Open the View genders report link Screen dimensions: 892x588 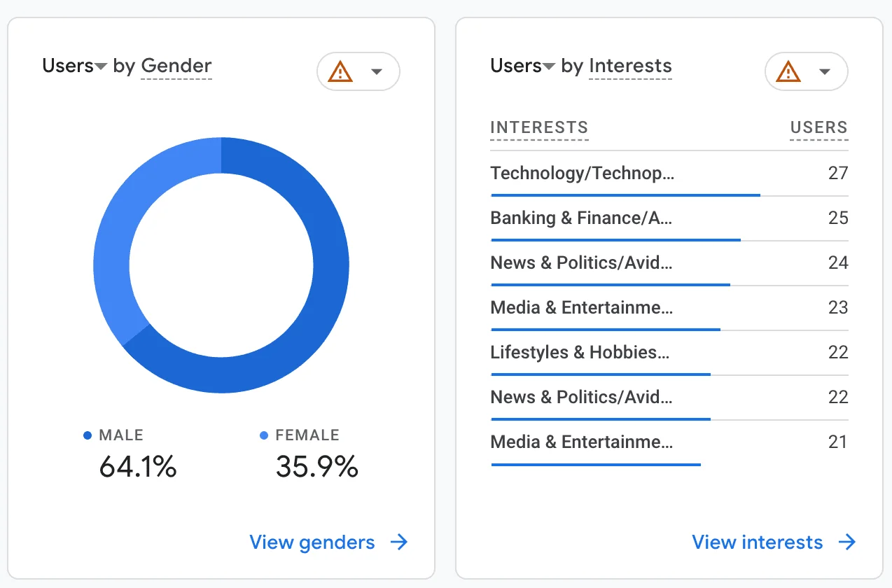coord(312,542)
